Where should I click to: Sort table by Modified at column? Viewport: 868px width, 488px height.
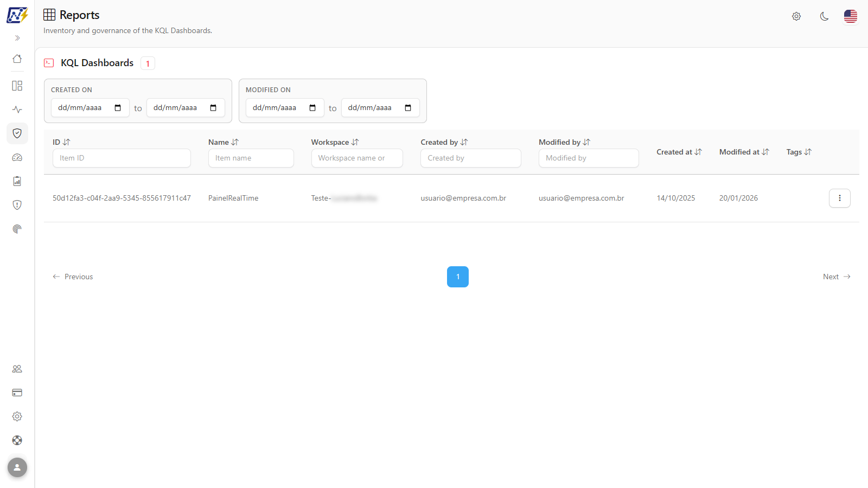point(765,152)
